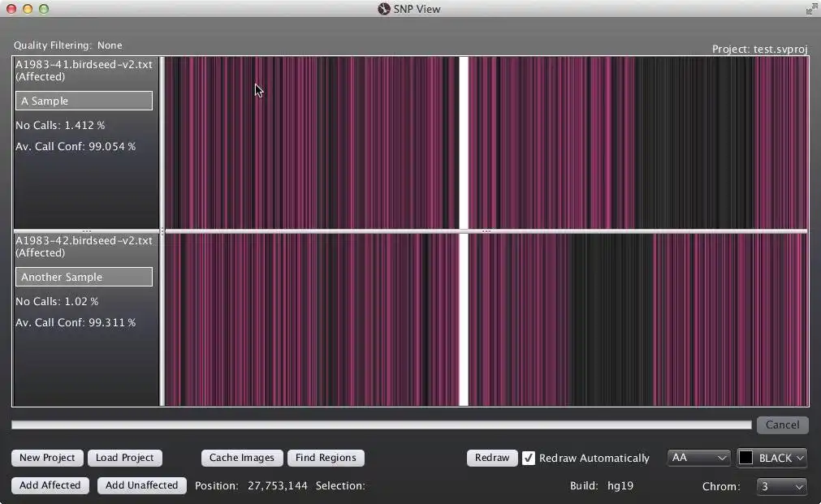Screen dimensions: 821x504
Task: Add an Affected sample
Action: pos(50,485)
